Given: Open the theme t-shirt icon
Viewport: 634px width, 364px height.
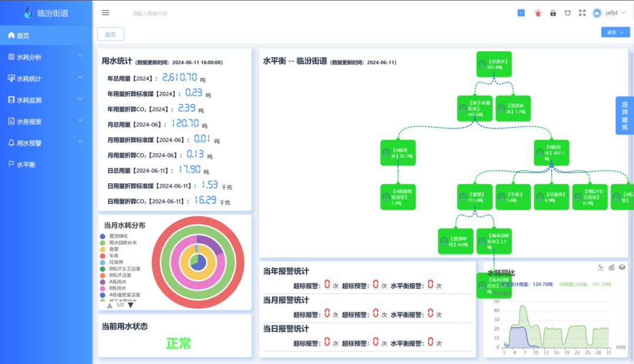Looking at the screenshot, I should 568,13.
